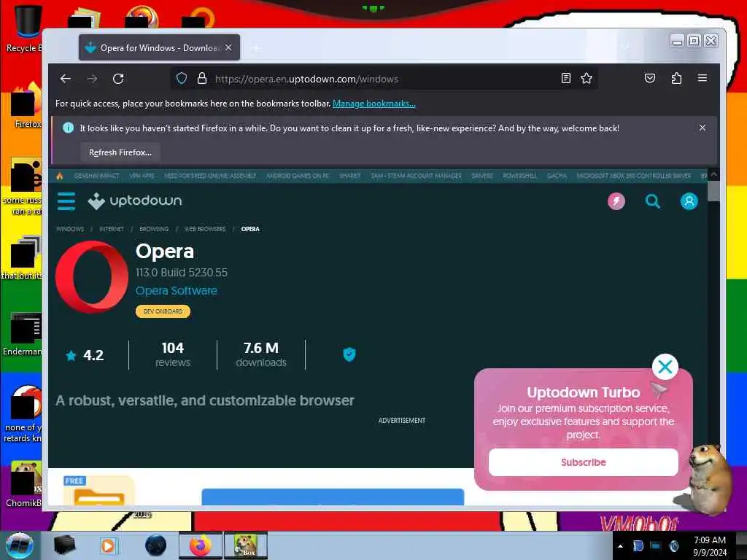Go to Web Browsers breadcrumb
Image resolution: width=747 pixels, height=560 pixels.
point(205,229)
